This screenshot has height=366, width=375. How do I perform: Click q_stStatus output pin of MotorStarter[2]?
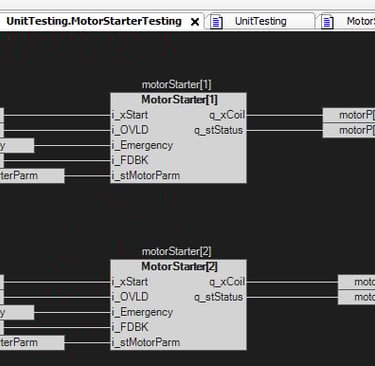(x=218, y=297)
